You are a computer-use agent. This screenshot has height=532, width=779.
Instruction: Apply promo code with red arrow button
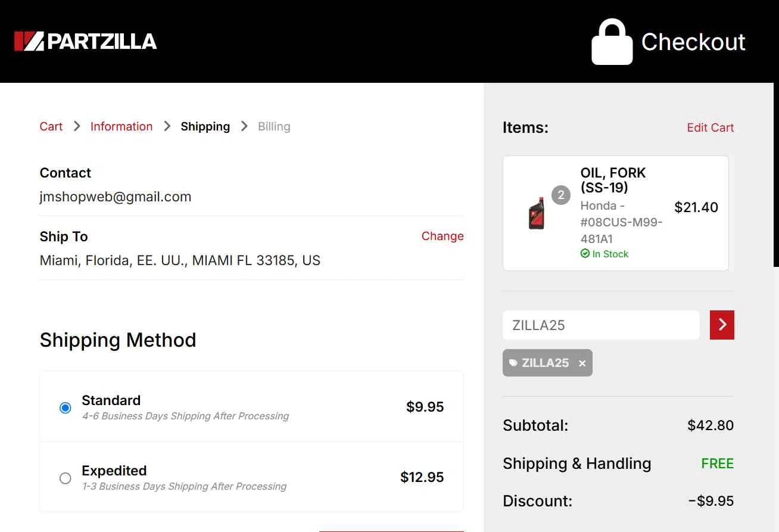click(x=722, y=325)
